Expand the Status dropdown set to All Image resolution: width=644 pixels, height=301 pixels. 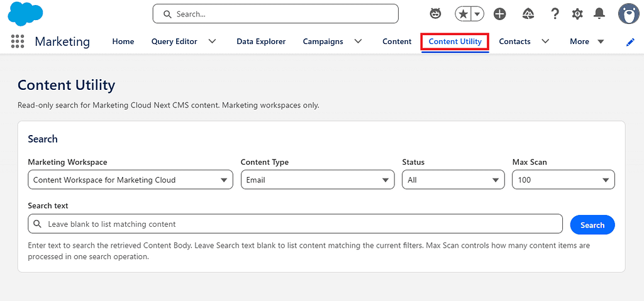pyautogui.click(x=453, y=180)
